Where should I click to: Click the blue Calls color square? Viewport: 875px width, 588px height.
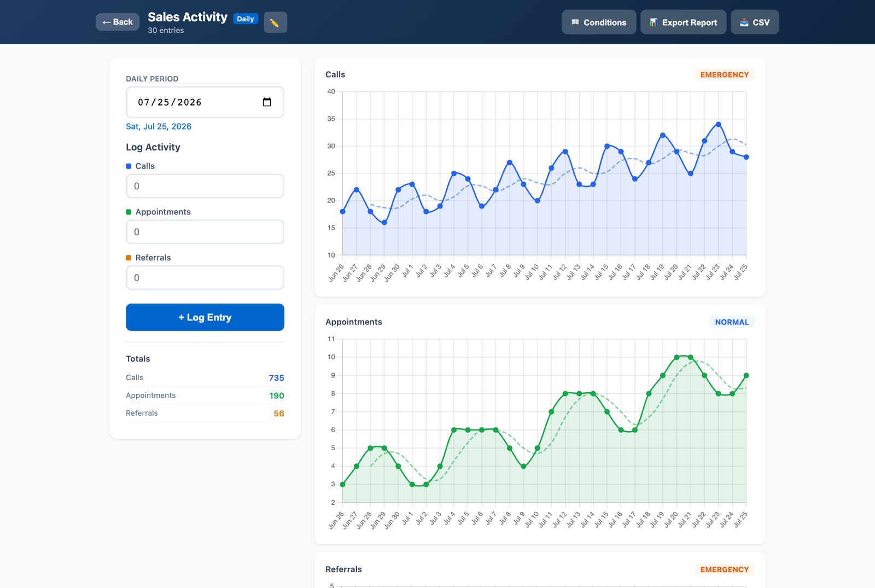(129, 166)
